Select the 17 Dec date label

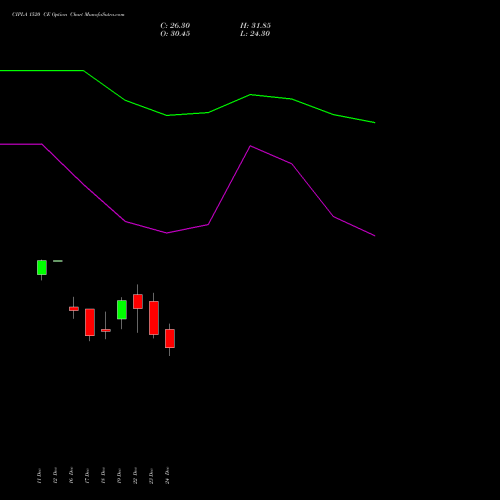87,475
